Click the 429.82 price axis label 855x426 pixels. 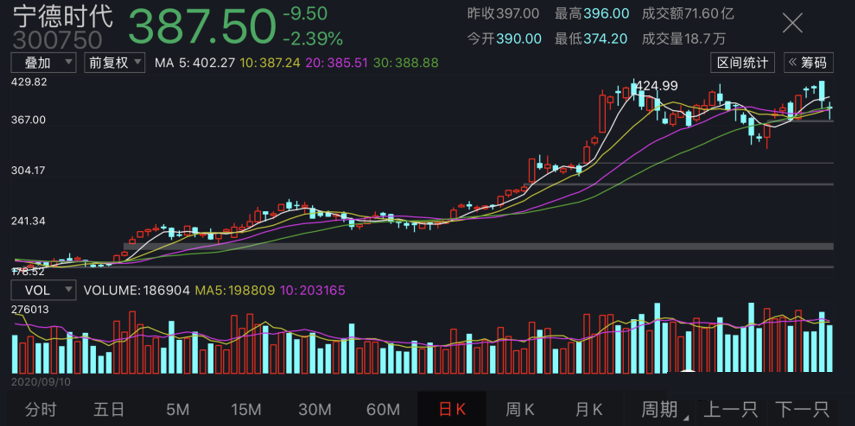tap(29, 82)
